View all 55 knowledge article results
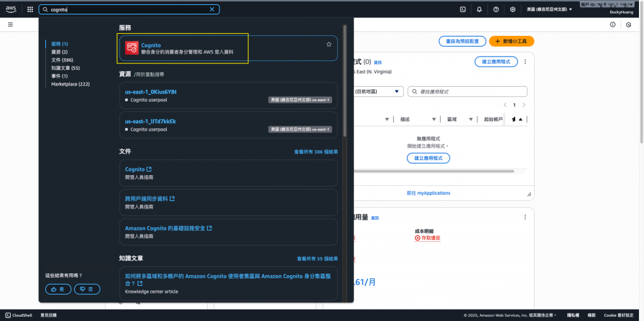This screenshot has height=321, width=644. click(318, 259)
